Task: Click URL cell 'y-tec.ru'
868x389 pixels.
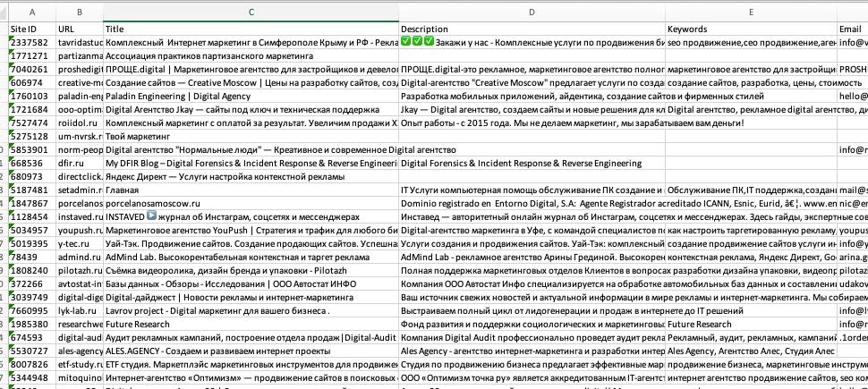Action: (80, 243)
